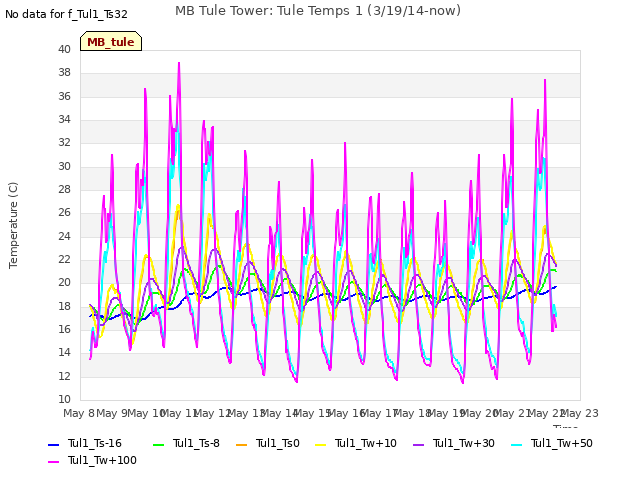Click the MB_tule label box
Image resolution: width=640 pixels, height=480 pixels.
111,41
